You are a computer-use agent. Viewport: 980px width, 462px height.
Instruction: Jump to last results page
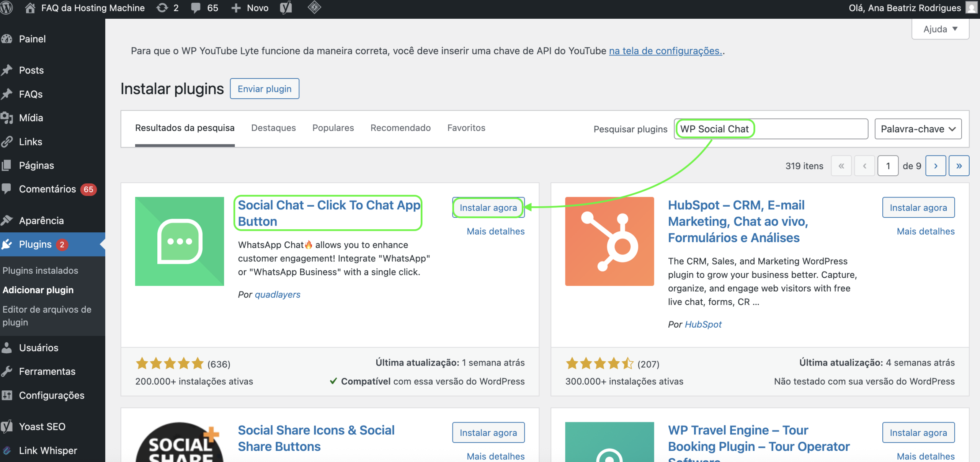tap(959, 166)
